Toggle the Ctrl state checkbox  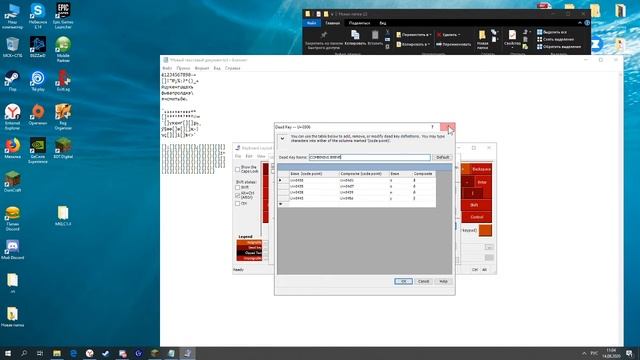(238, 203)
